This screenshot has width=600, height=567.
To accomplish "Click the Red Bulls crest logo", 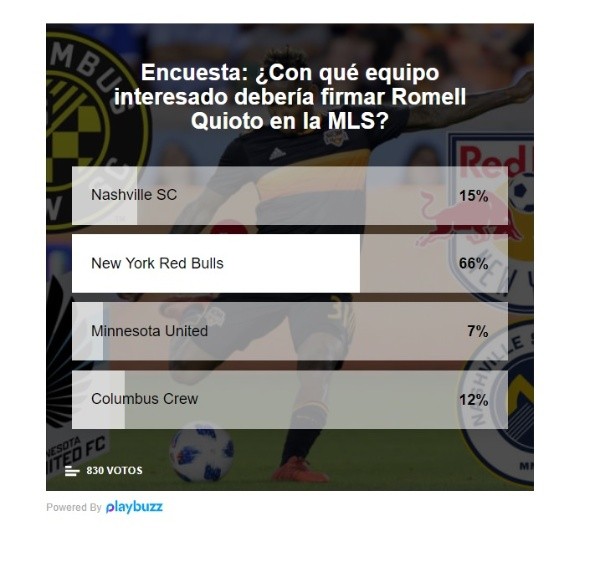I will [492, 222].
